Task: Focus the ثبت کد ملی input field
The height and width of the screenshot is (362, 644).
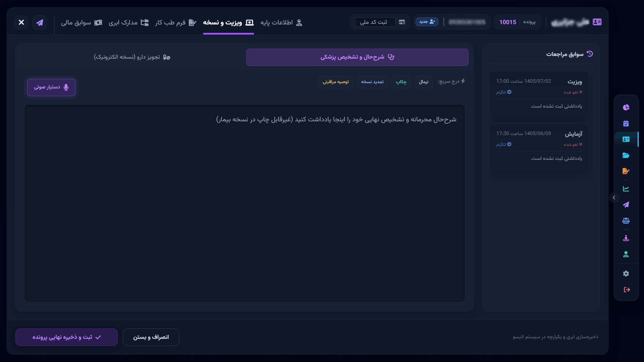Action: (x=375, y=22)
